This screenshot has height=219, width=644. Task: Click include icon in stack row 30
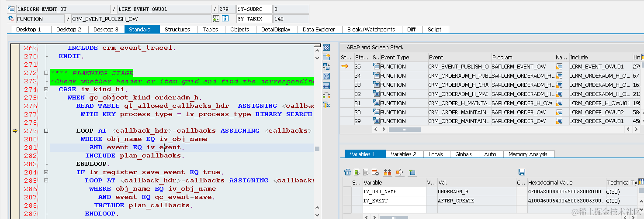[x=559, y=112]
